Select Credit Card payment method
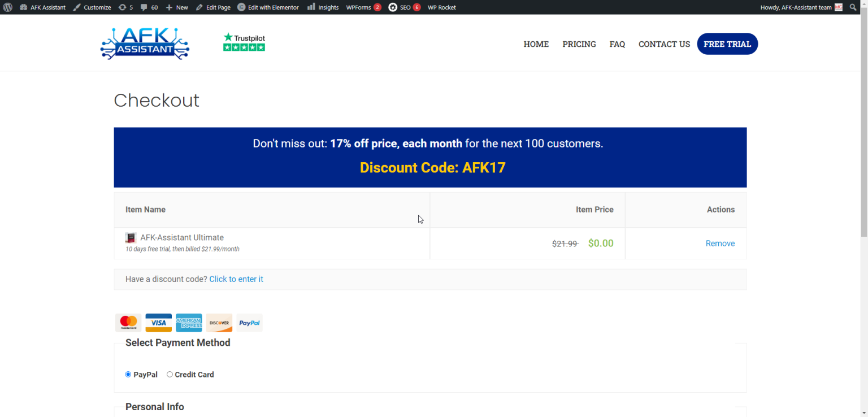868x417 pixels. (x=170, y=375)
